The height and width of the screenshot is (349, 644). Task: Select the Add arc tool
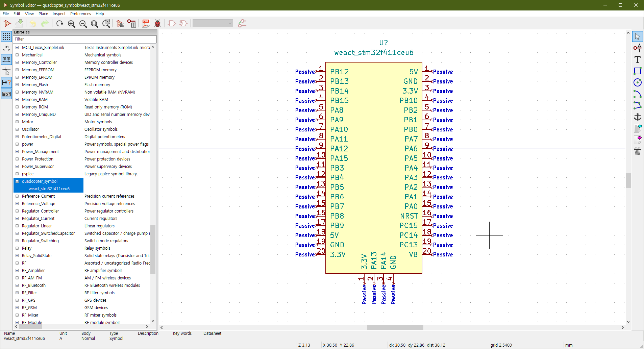pyautogui.click(x=637, y=94)
